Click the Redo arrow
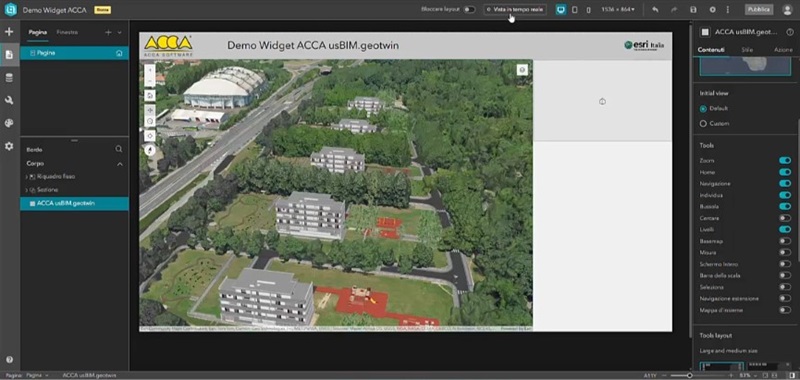 674,10
